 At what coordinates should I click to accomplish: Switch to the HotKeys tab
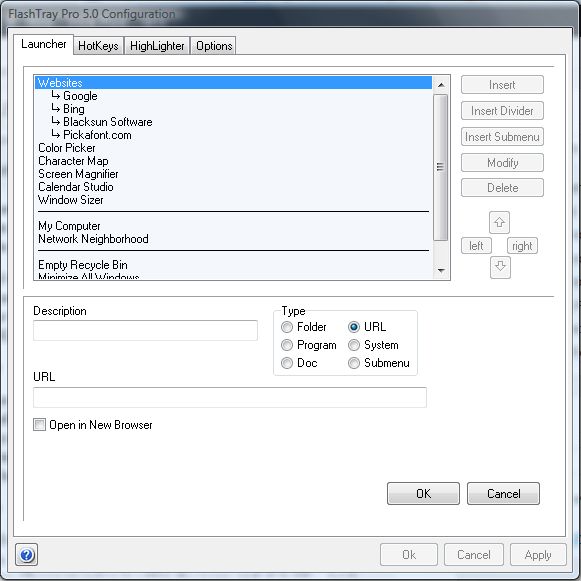pos(98,46)
